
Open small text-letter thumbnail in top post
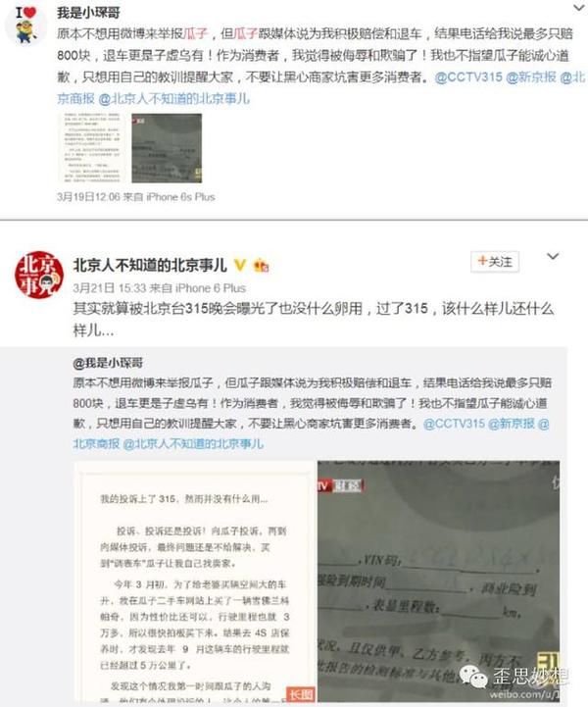[92, 148]
